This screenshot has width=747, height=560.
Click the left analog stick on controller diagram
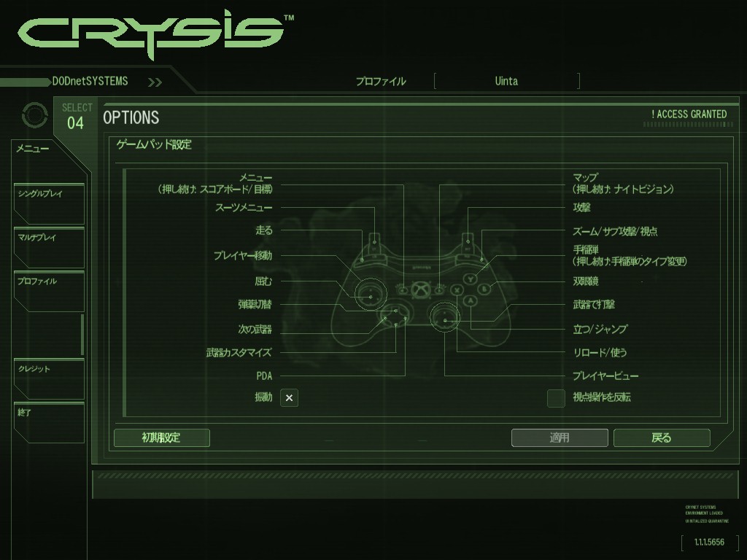pos(371,293)
